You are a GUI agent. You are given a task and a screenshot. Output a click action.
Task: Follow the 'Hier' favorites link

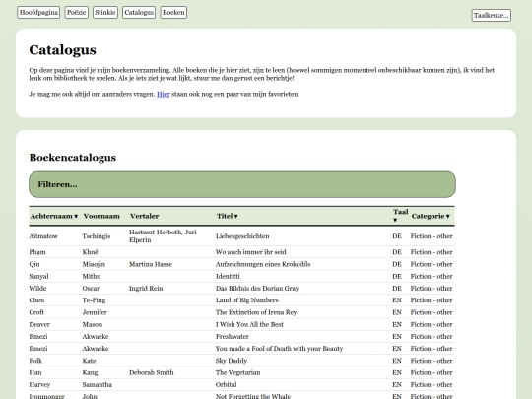pos(164,94)
